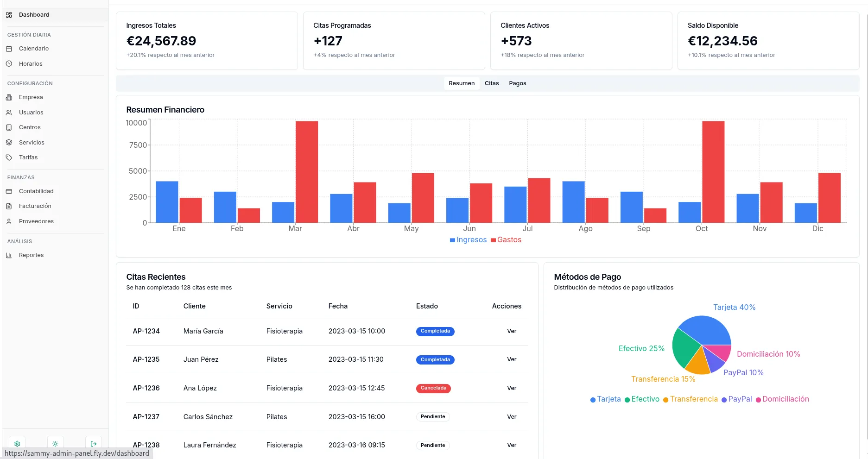Click the Reportes bar chart icon
The height and width of the screenshot is (459, 868).
9,255
